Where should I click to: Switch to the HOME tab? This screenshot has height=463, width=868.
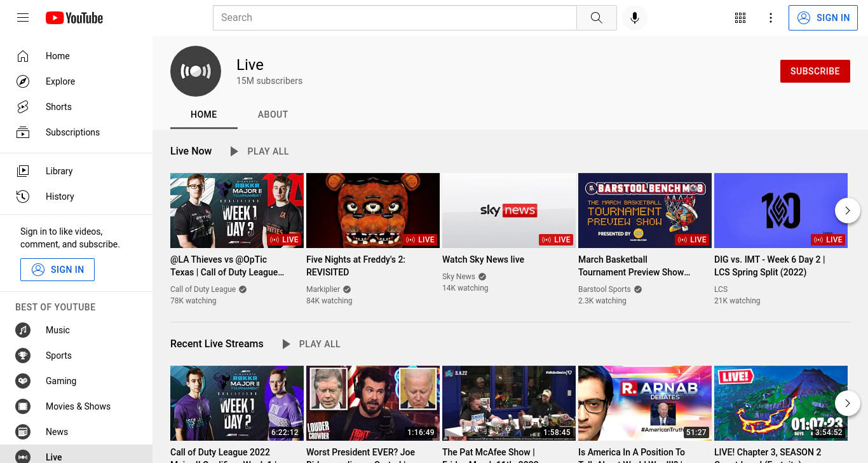click(204, 114)
